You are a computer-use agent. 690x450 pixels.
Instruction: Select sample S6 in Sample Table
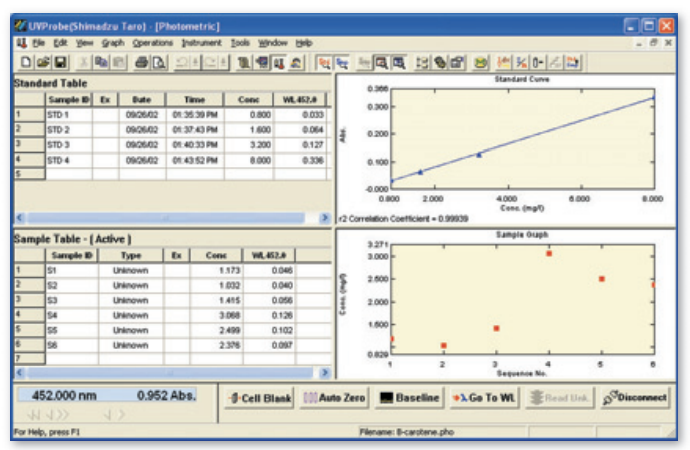coord(72,345)
